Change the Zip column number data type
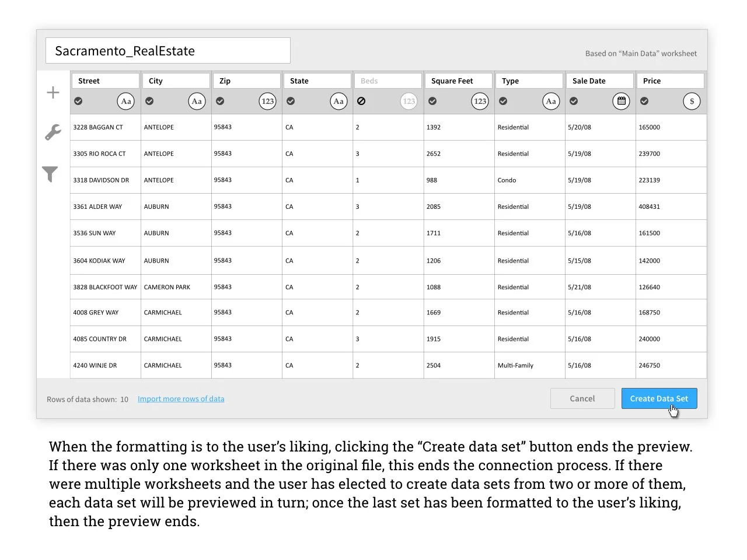Image resolution: width=747 pixels, height=560 pixels. click(268, 101)
